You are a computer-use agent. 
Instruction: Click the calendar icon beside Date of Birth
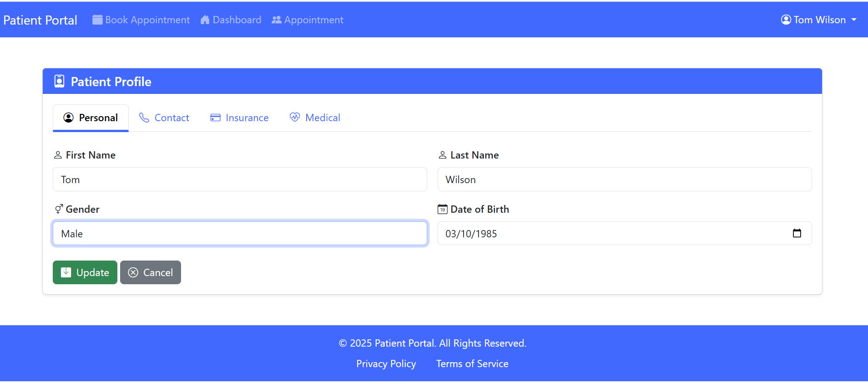442,209
